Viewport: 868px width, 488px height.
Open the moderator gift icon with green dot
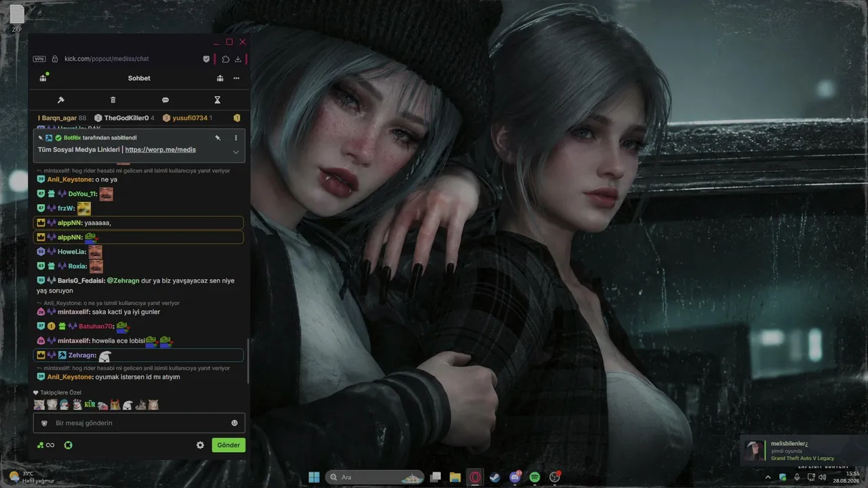click(43, 78)
